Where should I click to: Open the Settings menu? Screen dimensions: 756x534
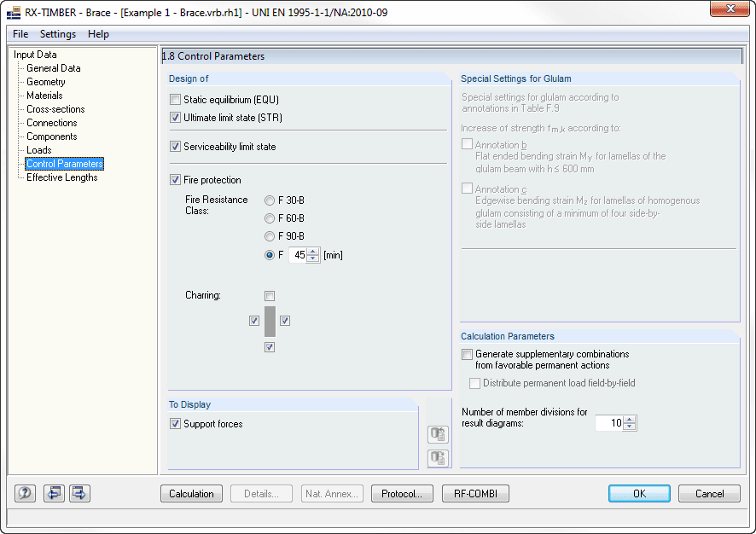point(57,34)
